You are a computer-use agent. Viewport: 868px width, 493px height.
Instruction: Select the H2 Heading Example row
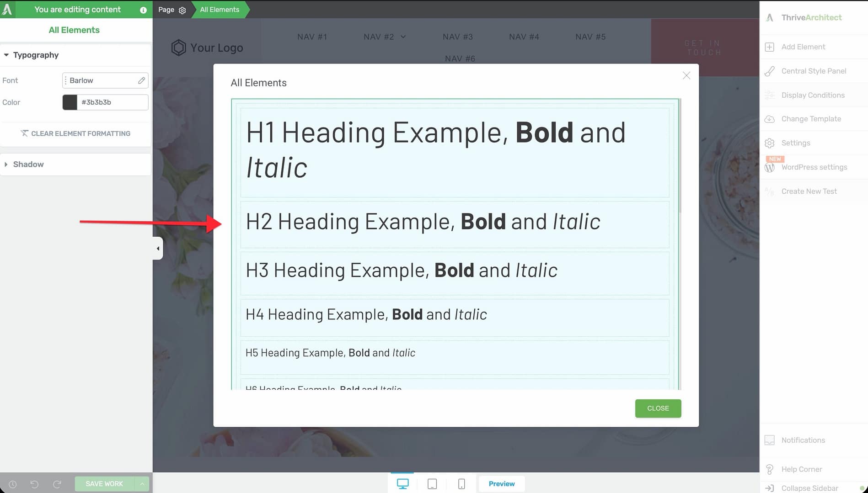pos(455,224)
